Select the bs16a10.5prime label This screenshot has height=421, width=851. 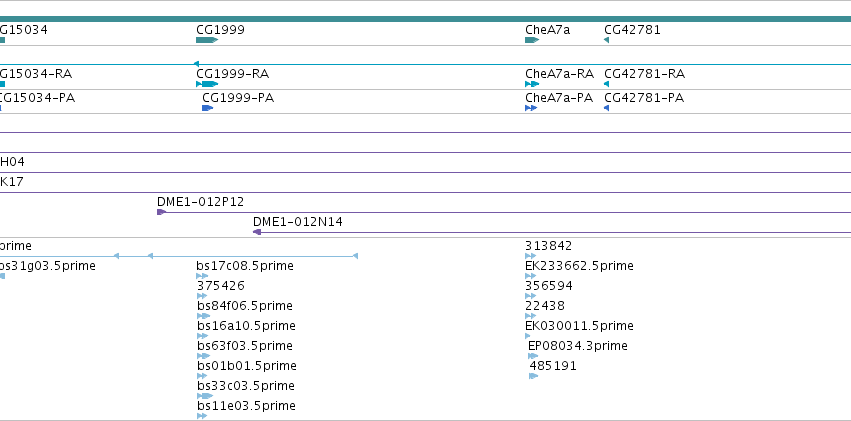pyautogui.click(x=246, y=326)
